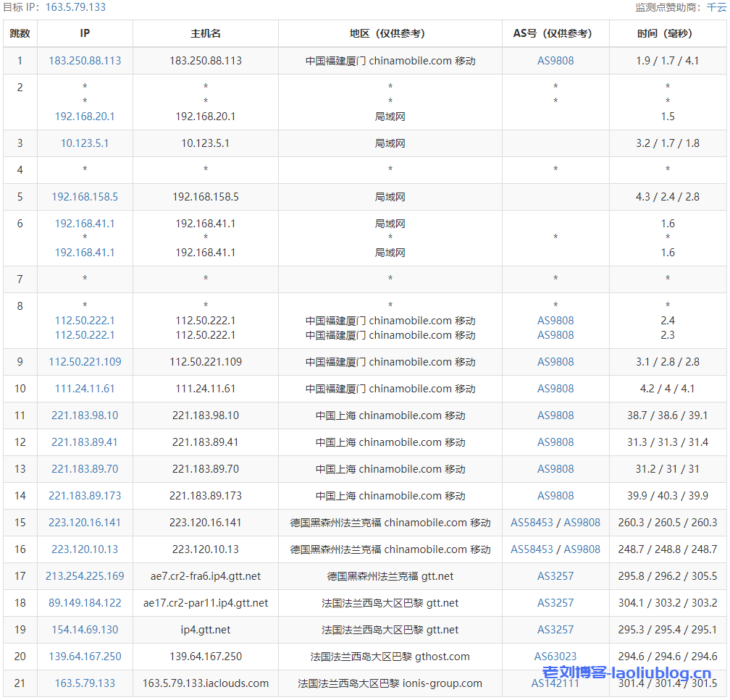Open AS3257 link in hop 17 row

tap(555, 576)
